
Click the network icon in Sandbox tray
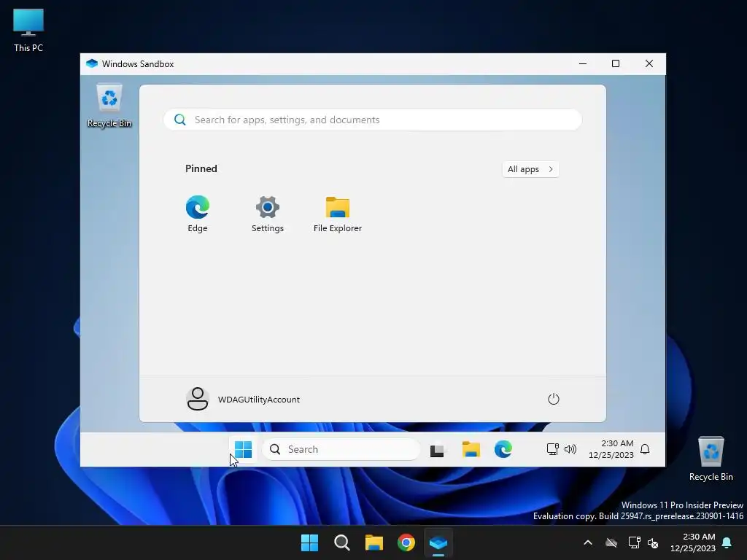point(553,449)
